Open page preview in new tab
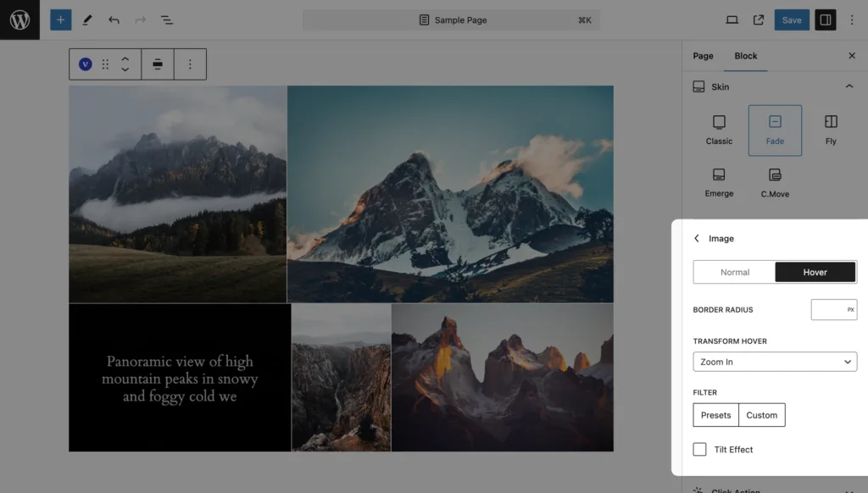 click(759, 20)
